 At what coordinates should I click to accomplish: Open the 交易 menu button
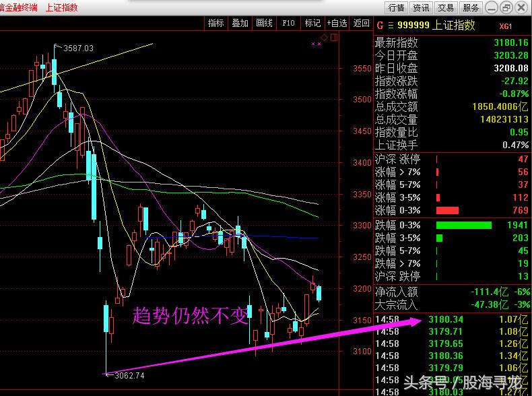pyautogui.click(x=446, y=7)
